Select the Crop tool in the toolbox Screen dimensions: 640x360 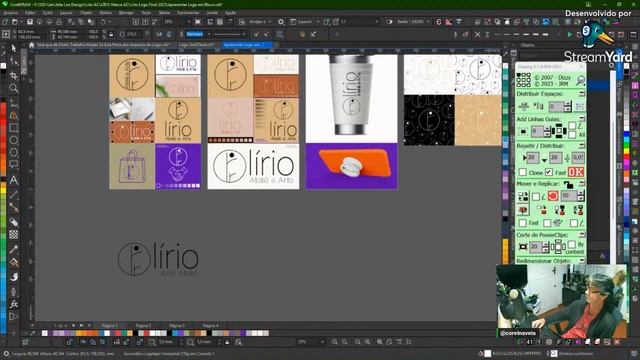tap(13, 76)
